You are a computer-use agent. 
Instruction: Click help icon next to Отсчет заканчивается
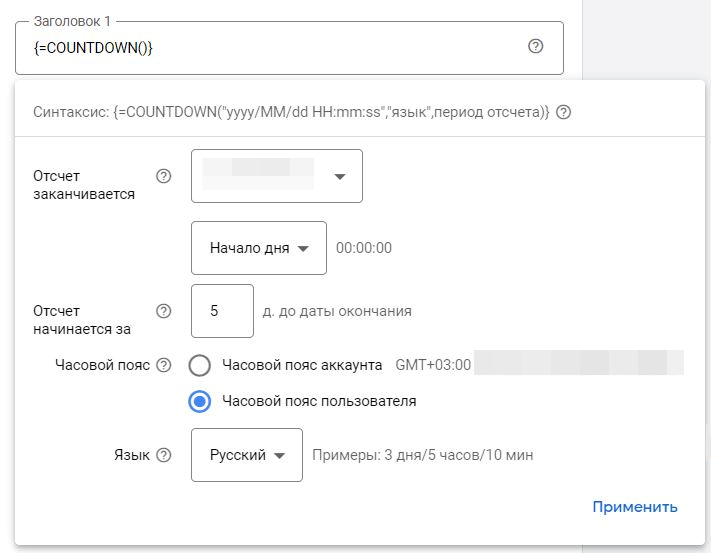(x=164, y=176)
